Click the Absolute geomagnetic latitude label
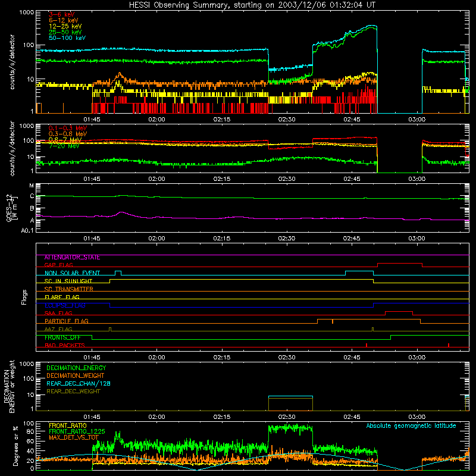This screenshot has width=476, height=476. click(x=411, y=426)
